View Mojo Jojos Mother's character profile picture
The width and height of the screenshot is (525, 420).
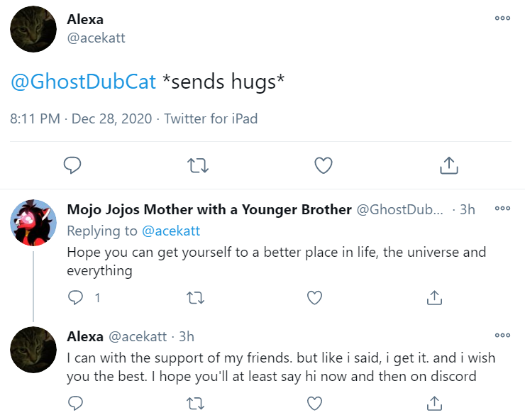pos(33,223)
